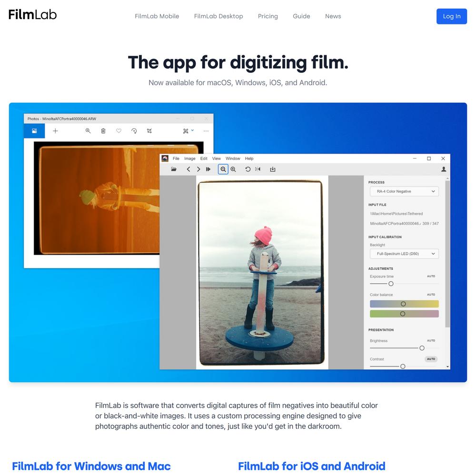Open the edit & create dropdown in Photos
476x476 pixels.
click(x=188, y=131)
